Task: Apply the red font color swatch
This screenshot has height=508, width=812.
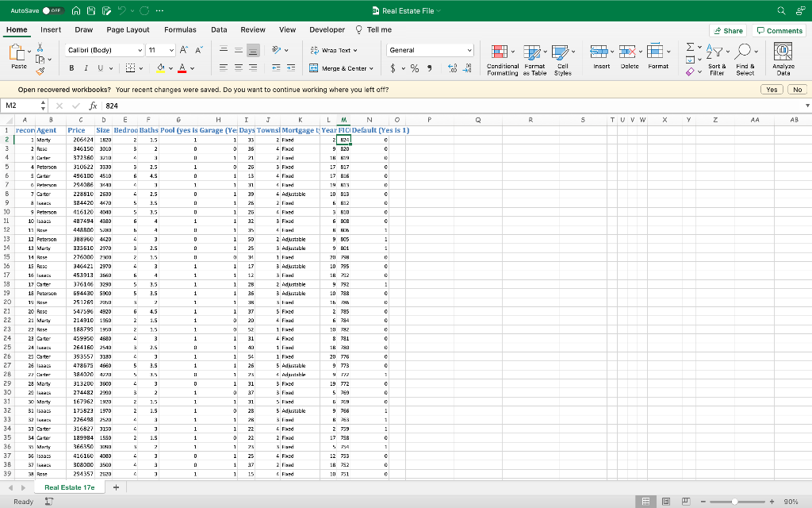Action: (182, 68)
